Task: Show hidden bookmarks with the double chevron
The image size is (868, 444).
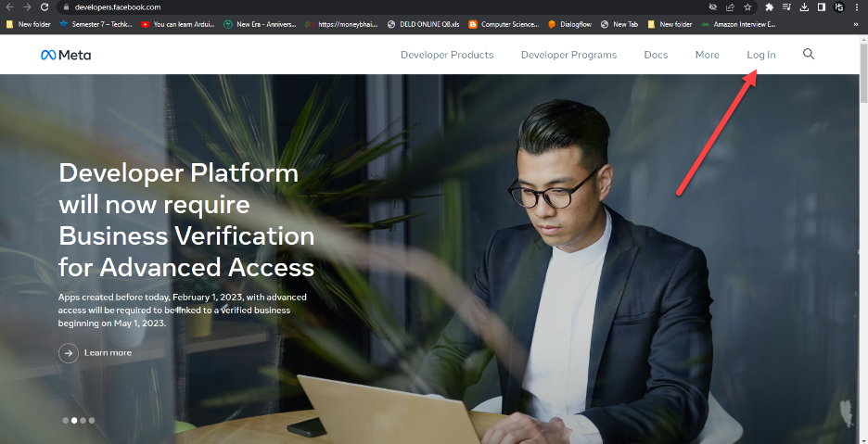Action: click(855, 24)
